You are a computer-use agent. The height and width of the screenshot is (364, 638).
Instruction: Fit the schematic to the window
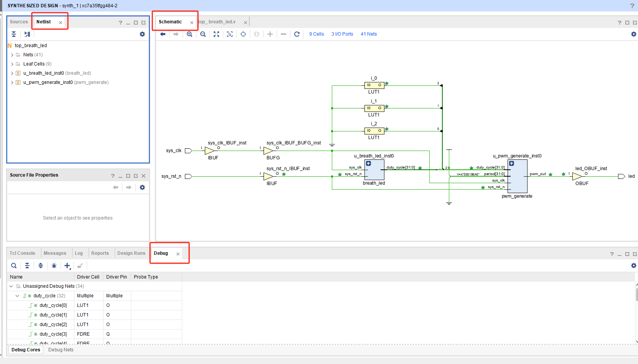pos(216,34)
